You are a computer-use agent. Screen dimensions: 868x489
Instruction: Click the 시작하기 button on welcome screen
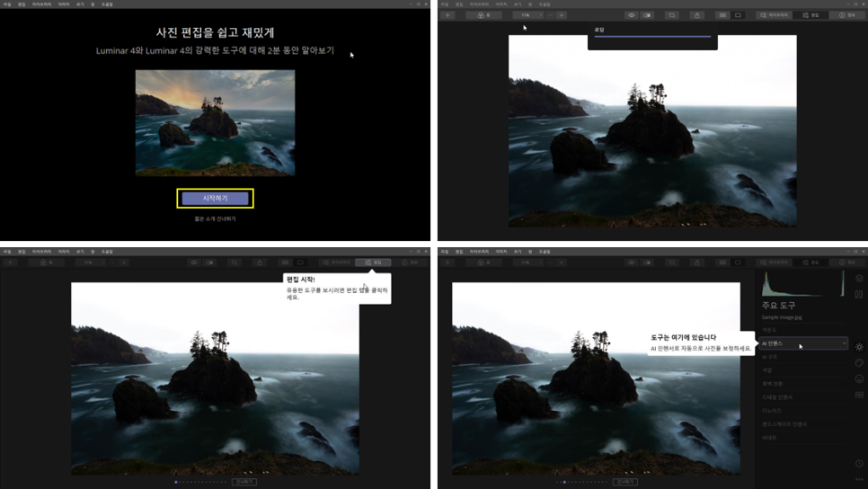215,199
